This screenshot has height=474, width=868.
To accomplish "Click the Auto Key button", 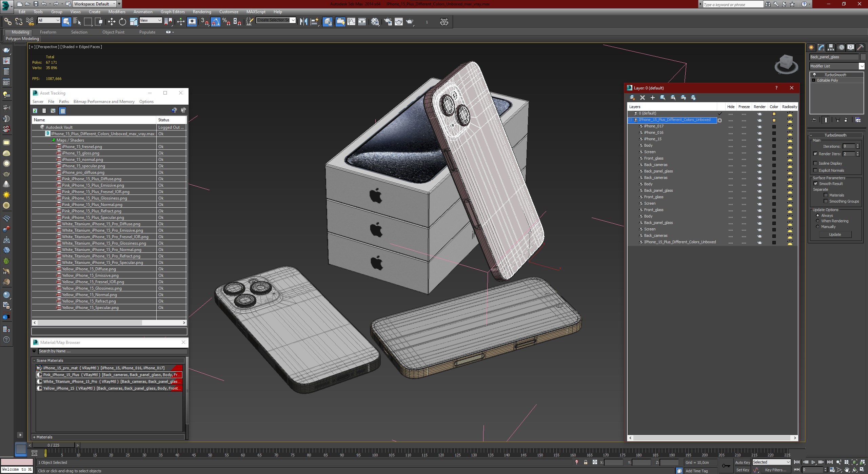I will point(742,462).
